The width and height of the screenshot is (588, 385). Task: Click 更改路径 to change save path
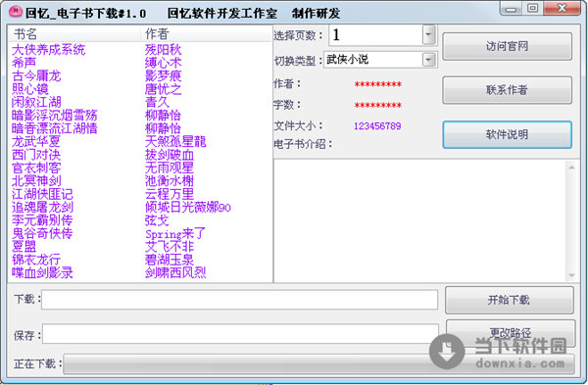coord(511,332)
